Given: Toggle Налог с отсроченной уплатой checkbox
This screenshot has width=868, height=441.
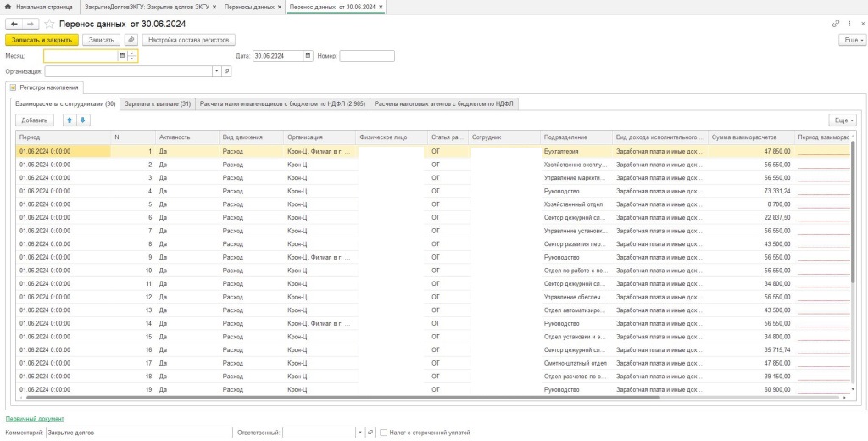Looking at the screenshot, I should (384, 433).
